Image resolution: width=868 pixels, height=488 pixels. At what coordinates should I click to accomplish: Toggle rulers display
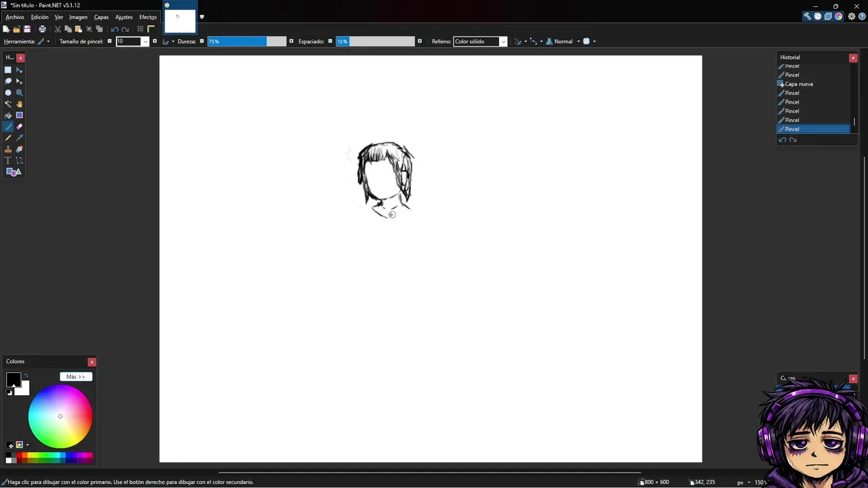(151, 29)
